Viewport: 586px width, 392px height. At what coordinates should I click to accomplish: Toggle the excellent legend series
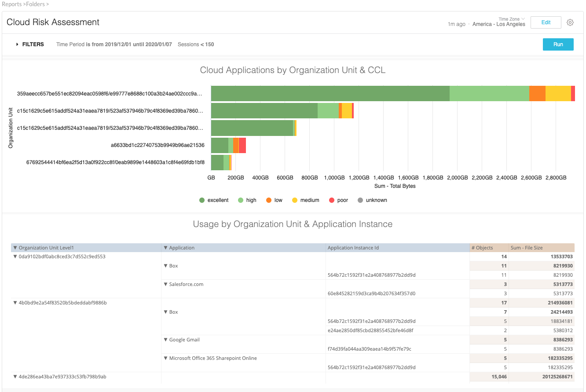click(x=214, y=200)
